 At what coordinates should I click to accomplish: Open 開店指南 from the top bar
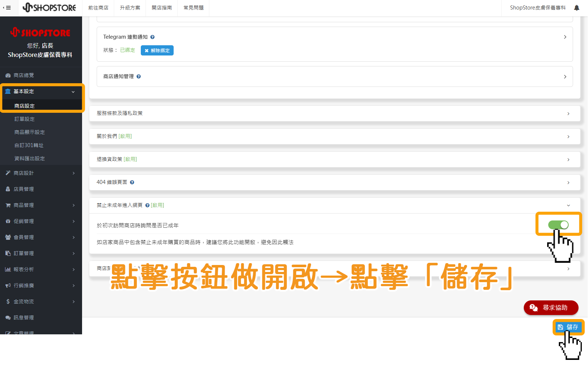click(162, 8)
